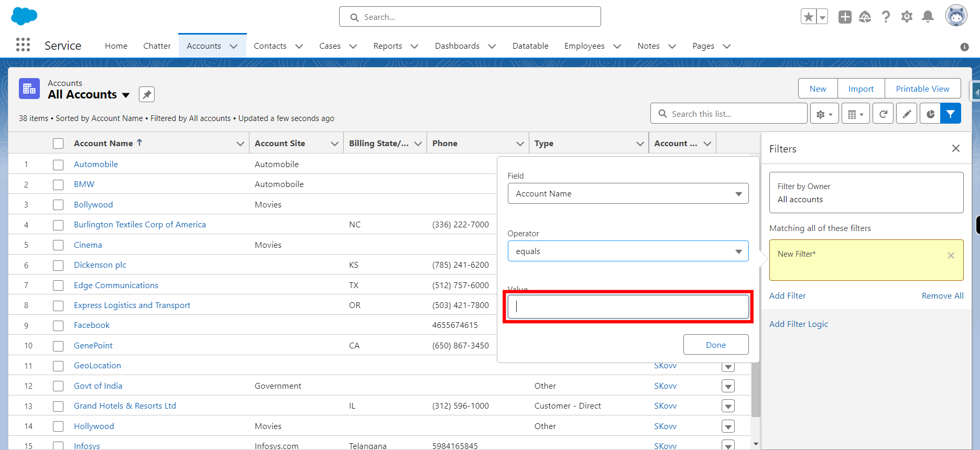Image resolution: width=980 pixels, height=450 pixels.
Task: Open List View Controls gear menu
Action: point(824,114)
